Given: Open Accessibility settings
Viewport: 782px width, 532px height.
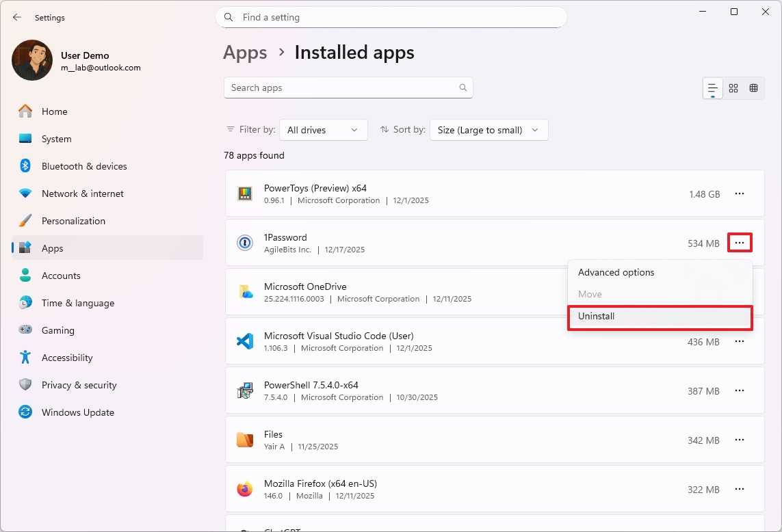Looking at the screenshot, I should [x=66, y=358].
